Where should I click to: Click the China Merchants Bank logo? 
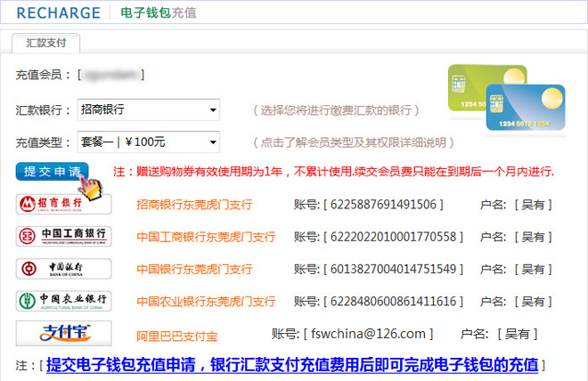(64, 204)
